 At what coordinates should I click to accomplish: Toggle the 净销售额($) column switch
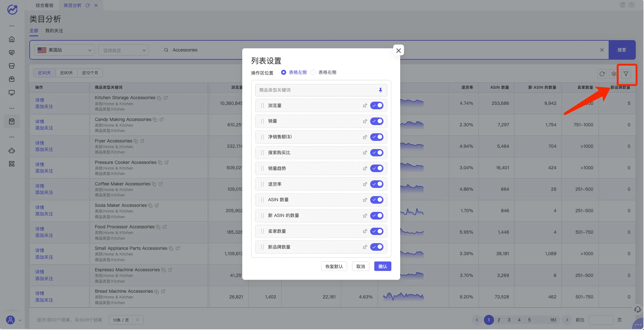point(377,137)
